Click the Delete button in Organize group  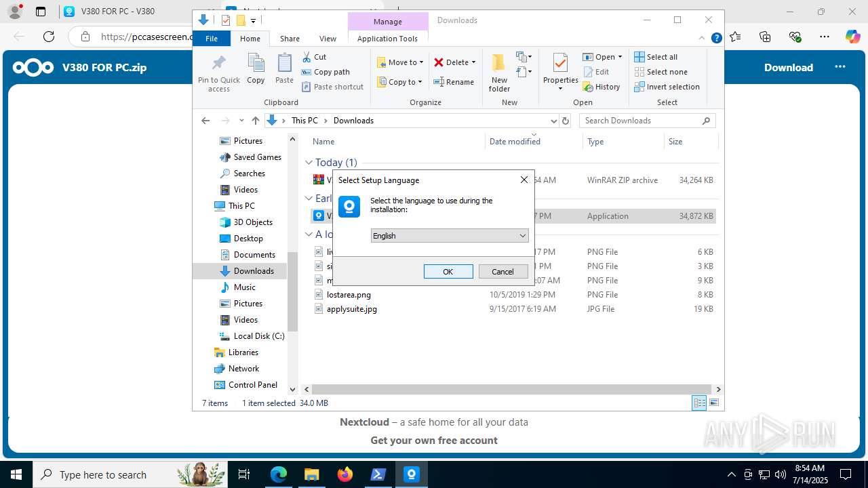[x=454, y=62]
